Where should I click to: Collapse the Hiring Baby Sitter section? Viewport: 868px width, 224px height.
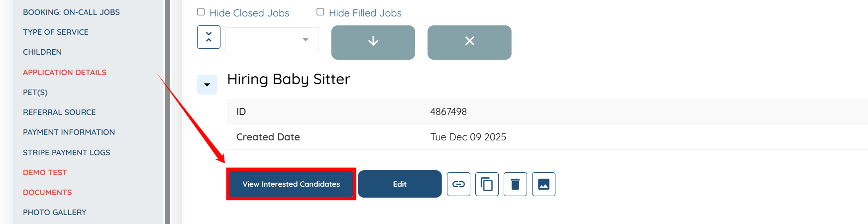pyautogui.click(x=207, y=85)
